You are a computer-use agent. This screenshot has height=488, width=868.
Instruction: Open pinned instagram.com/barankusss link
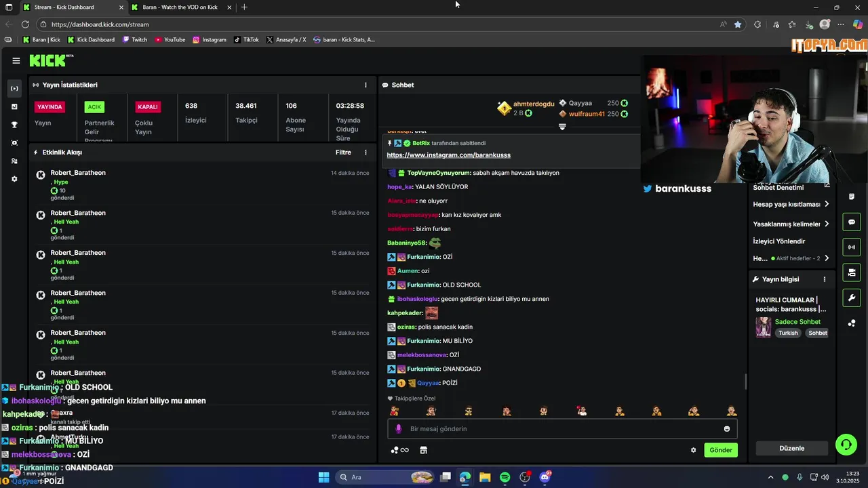[x=448, y=155]
